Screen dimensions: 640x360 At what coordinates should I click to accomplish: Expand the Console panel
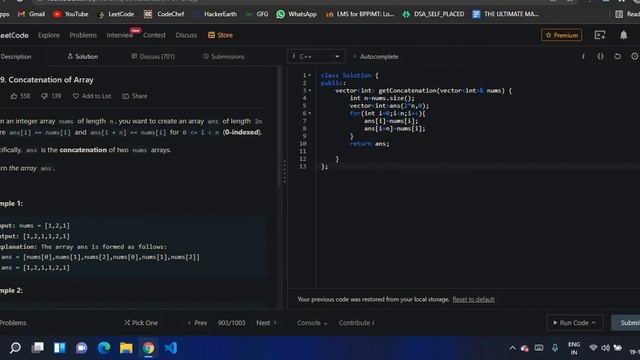point(312,322)
